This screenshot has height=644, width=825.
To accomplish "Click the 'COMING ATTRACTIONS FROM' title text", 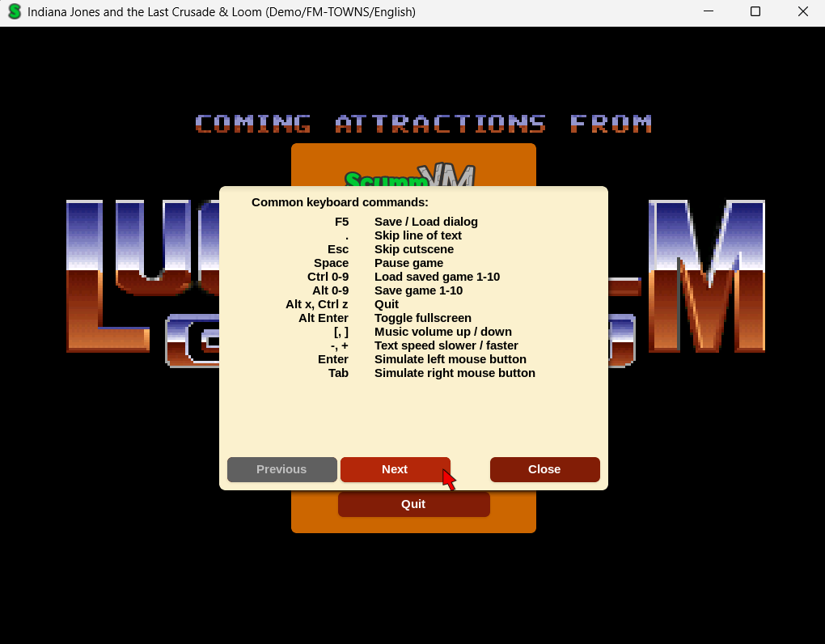I will 424,124.
